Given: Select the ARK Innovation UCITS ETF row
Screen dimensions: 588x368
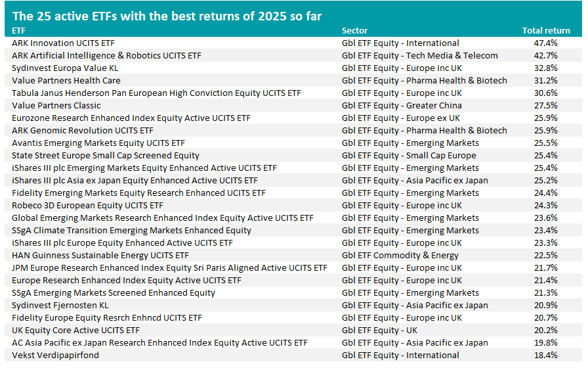Looking at the screenshot, I should [x=63, y=43].
